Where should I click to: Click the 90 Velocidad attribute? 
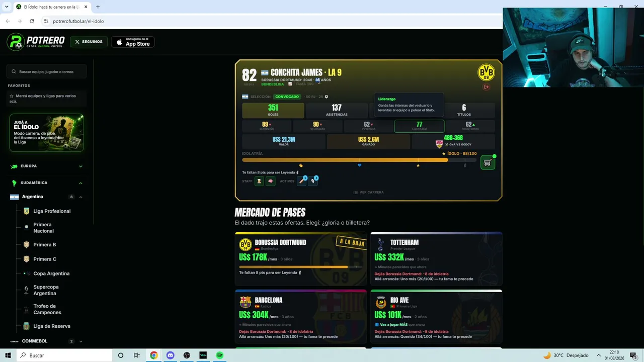coord(317,126)
